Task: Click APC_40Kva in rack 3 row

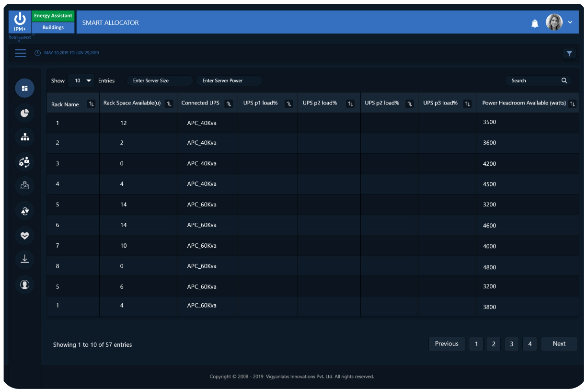Action: (202, 163)
